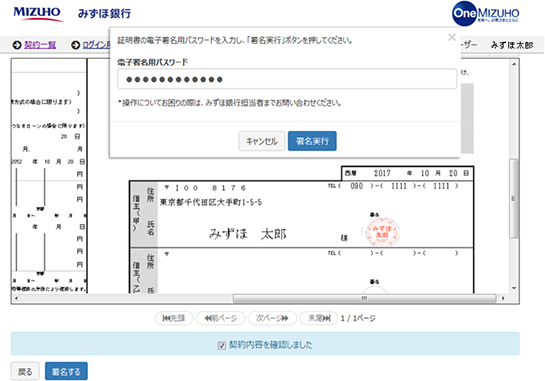Click the arrow icon beside ログイン link

coord(75,45)
